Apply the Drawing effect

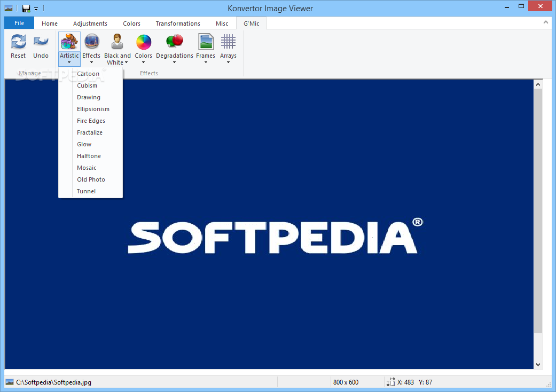pos(90,97)
